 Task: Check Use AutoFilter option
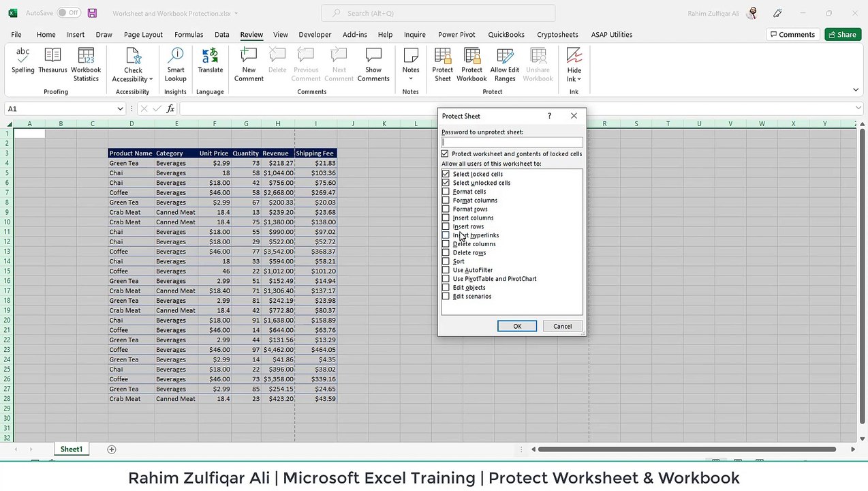pyautogui.click(x=446, y=270)
